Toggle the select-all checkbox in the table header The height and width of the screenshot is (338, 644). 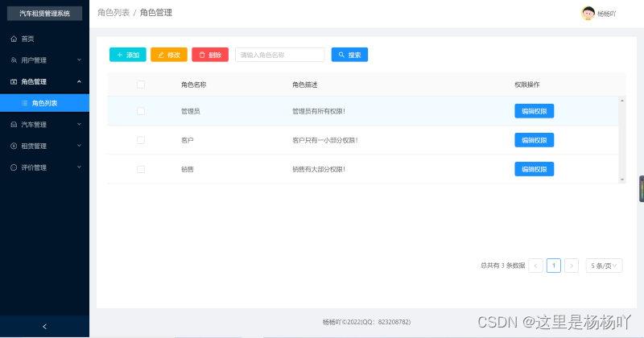[141, 84]
